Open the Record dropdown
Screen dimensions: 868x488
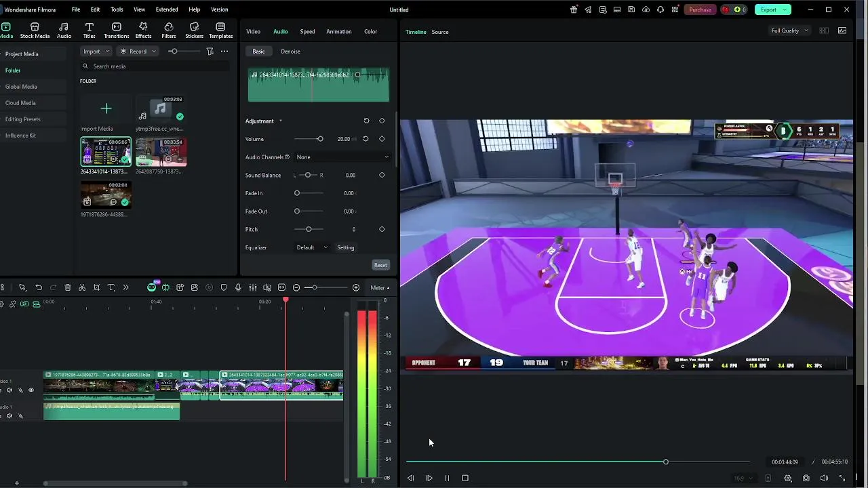pos(138,52)
